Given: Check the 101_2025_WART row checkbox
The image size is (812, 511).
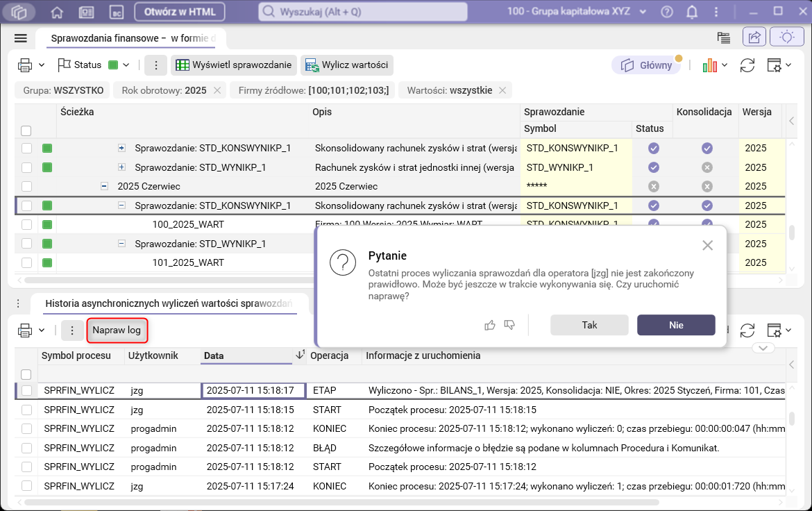Looking at the screenshot, I should 26,262.
